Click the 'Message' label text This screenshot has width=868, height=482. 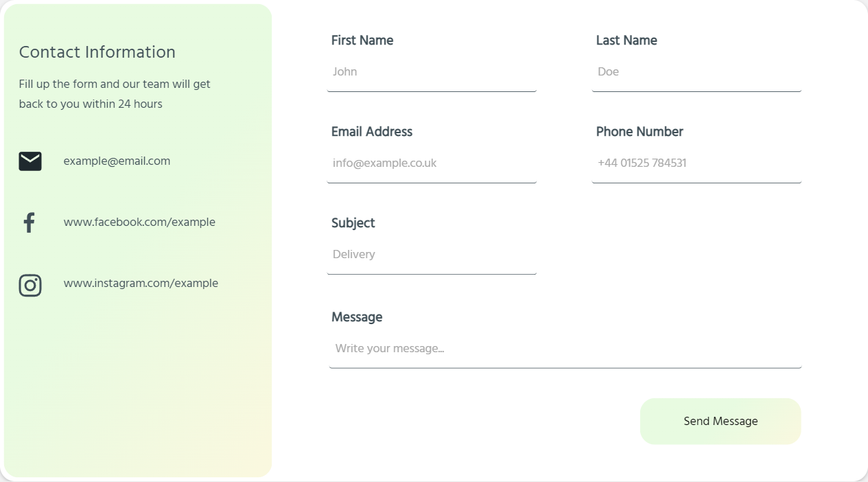(357, 317)
